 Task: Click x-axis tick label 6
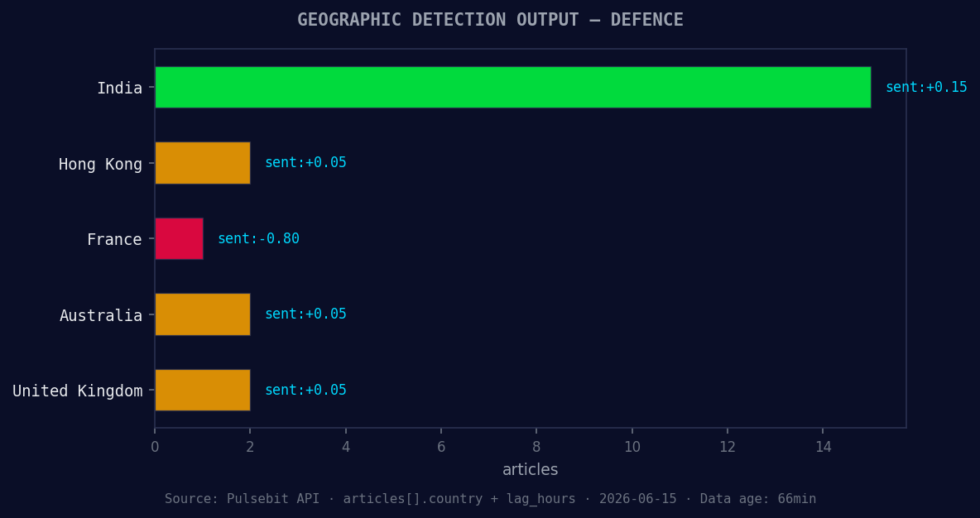click(441, 447)
